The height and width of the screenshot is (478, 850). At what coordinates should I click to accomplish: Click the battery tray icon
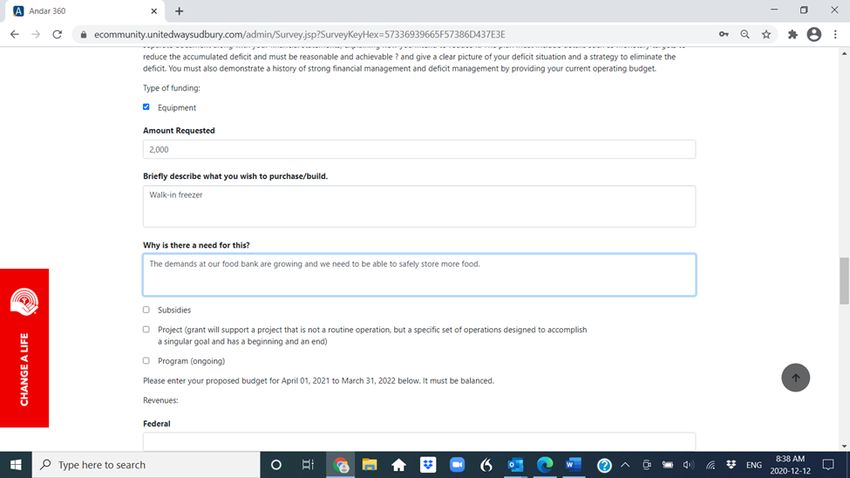click(x=667, y=464)
